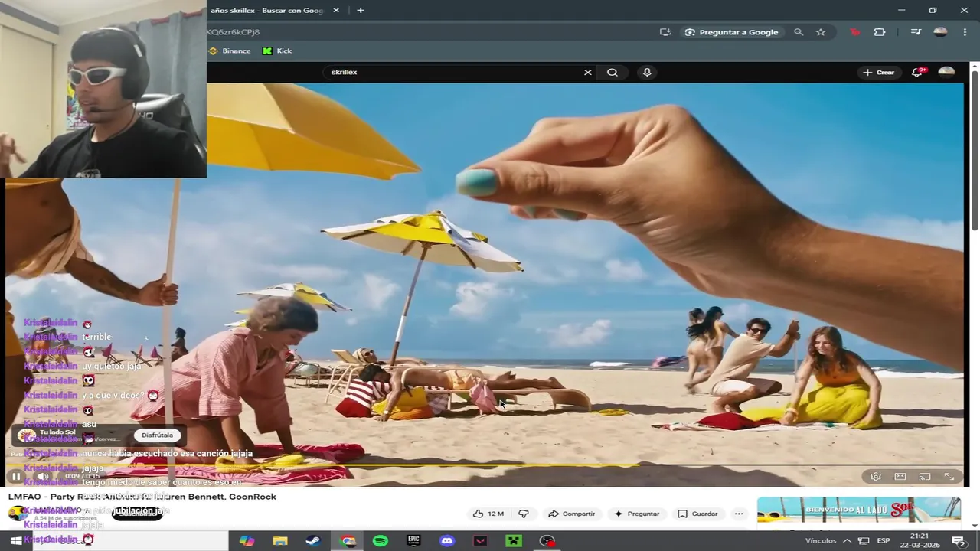The image size is (980, 551).
Task: Click ESP language indicator
Action: [x=884, y=541]
